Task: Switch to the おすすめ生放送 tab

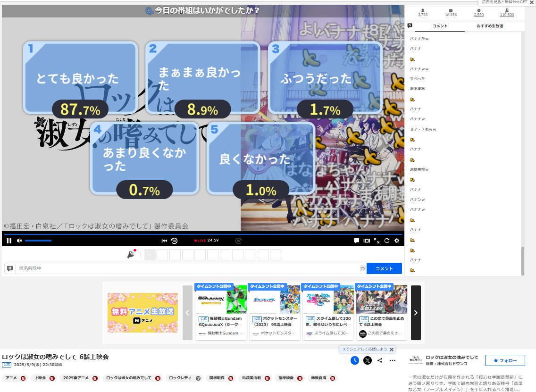Action: click(490, 26)
